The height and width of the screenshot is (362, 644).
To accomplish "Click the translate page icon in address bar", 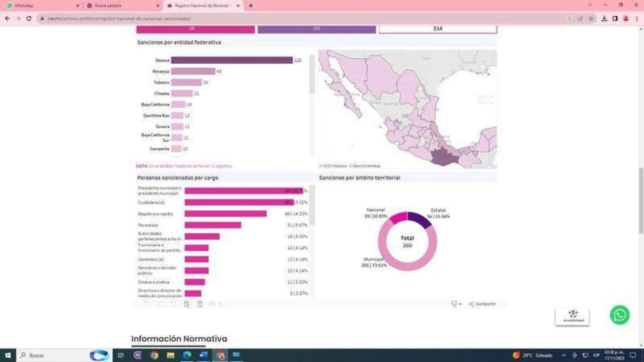I will (569, 19).
